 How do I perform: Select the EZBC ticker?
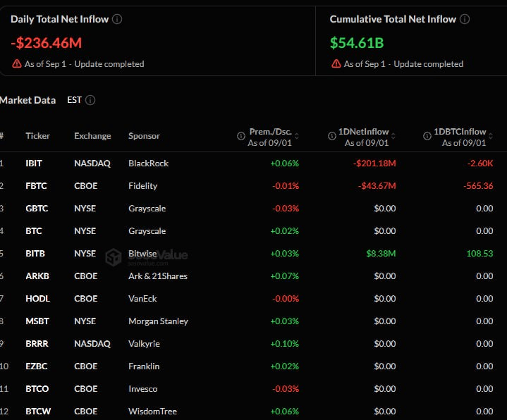(36, 366)
